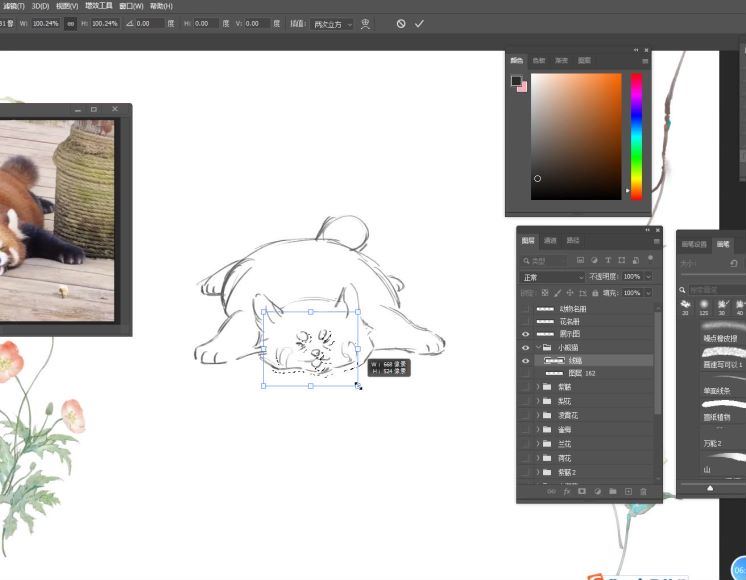The height and width of the screenshot is (580, 746).
Task: Open the layers panel flyout menu icon
Action: click(657, 242)
